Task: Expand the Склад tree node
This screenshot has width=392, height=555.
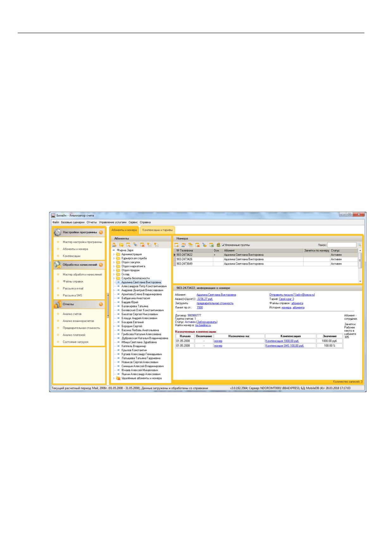Action: coord(114,274)
